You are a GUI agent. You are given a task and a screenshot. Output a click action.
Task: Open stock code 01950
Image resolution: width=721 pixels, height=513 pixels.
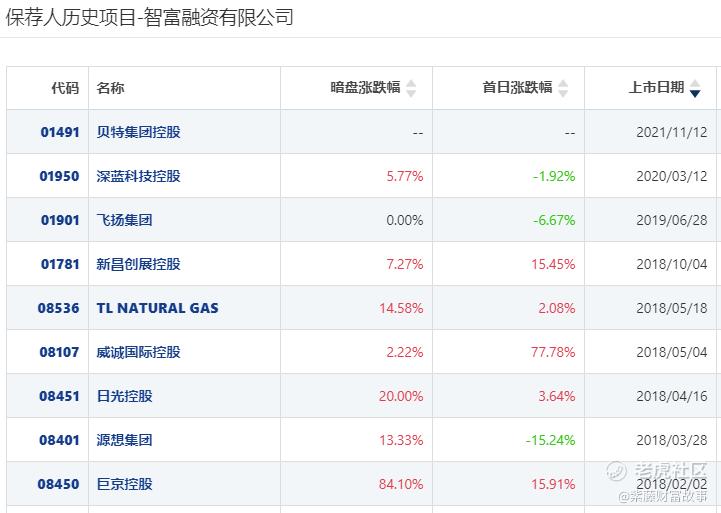pyautogui.click(x=59, y=176)
